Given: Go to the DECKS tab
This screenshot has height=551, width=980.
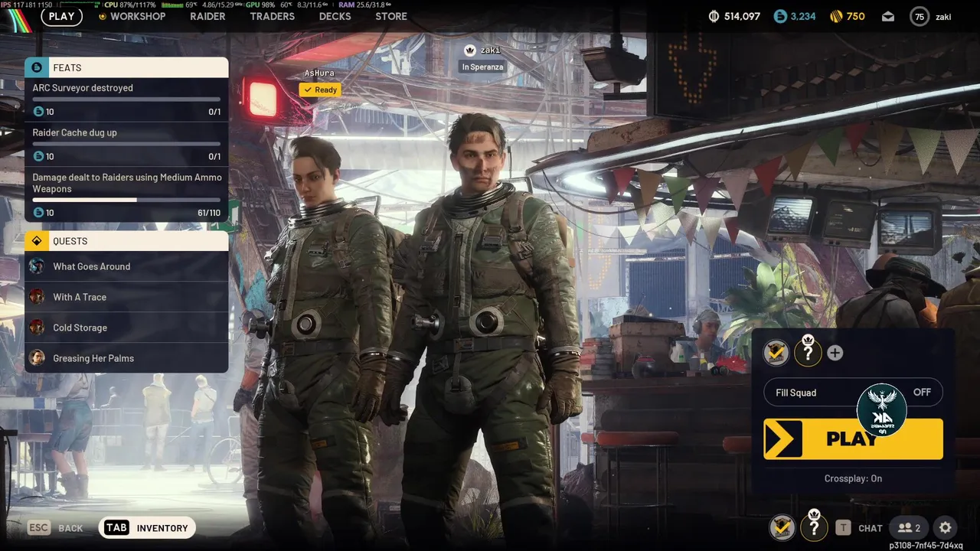Looking at the screenshot, I should pos(335,16).
